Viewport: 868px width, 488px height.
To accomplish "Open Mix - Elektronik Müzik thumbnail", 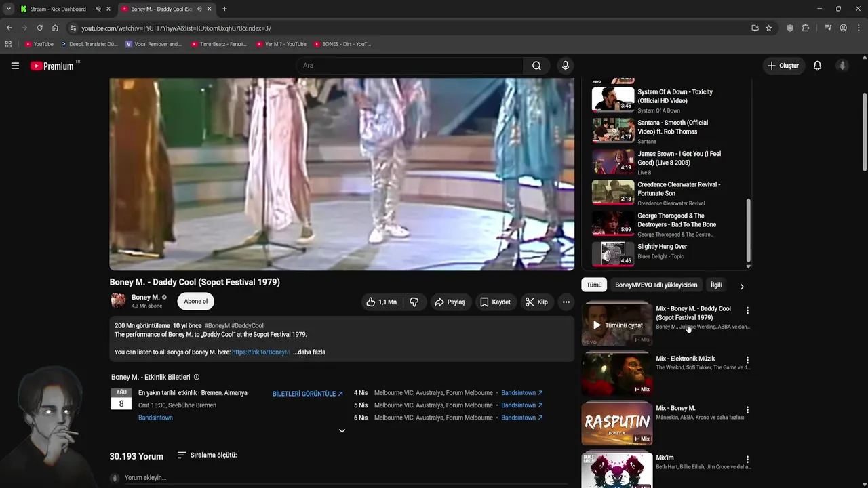I will 616,374.
